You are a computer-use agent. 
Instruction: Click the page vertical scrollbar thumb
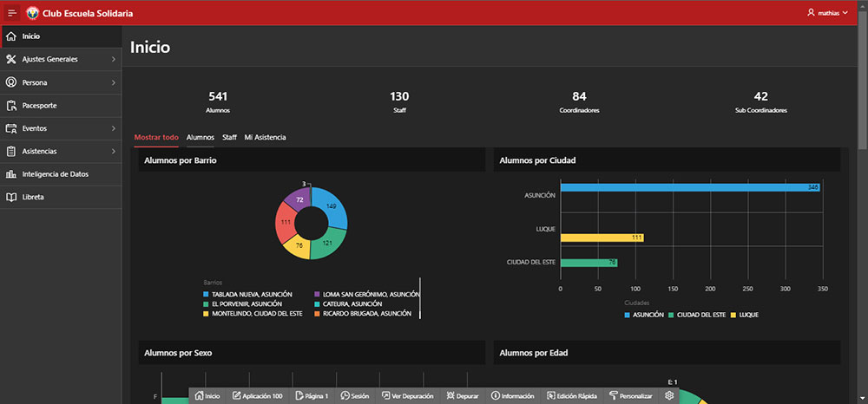pos(863,80)
